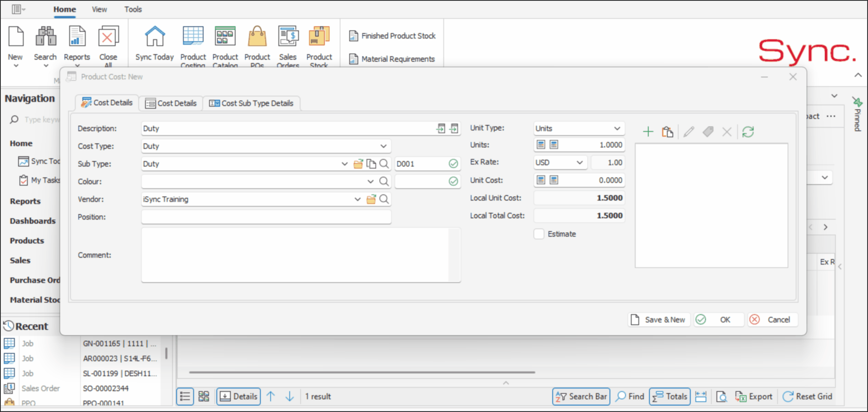Open the Search binoculars ribbon icon
868x412 pixels.
click(x=46, y=36)
